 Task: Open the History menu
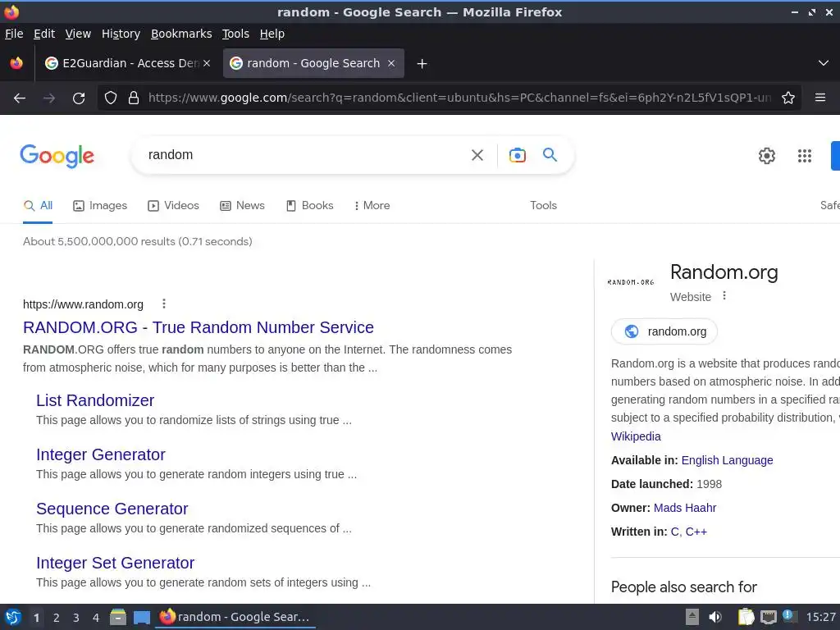(121, 34)
